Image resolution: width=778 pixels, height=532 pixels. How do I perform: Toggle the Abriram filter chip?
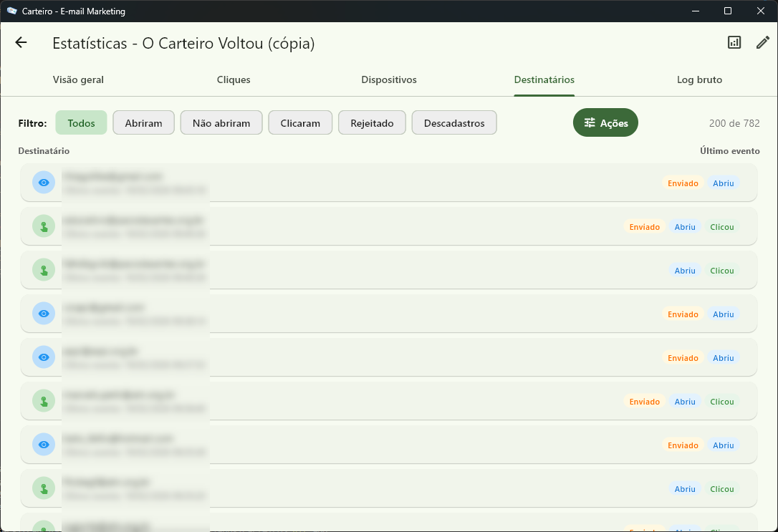point(143,123)
